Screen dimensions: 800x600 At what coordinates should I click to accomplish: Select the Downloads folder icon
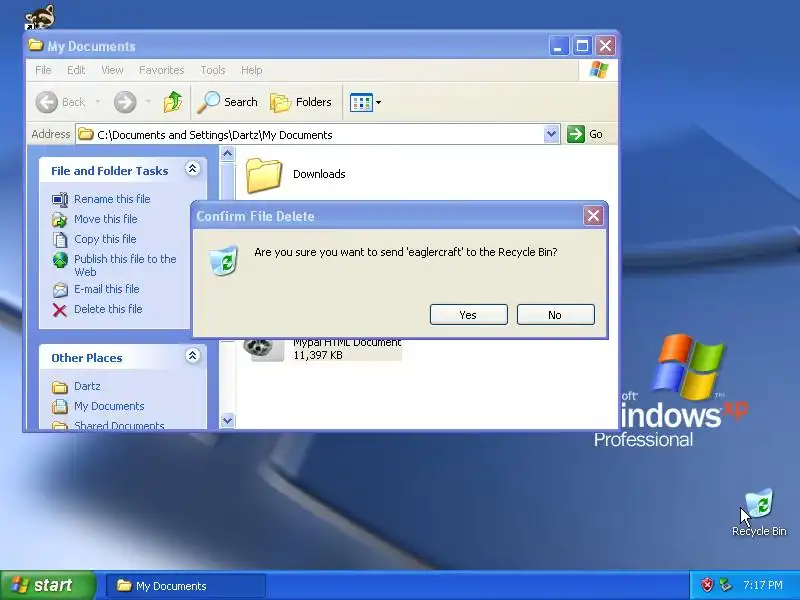[264, 175]
